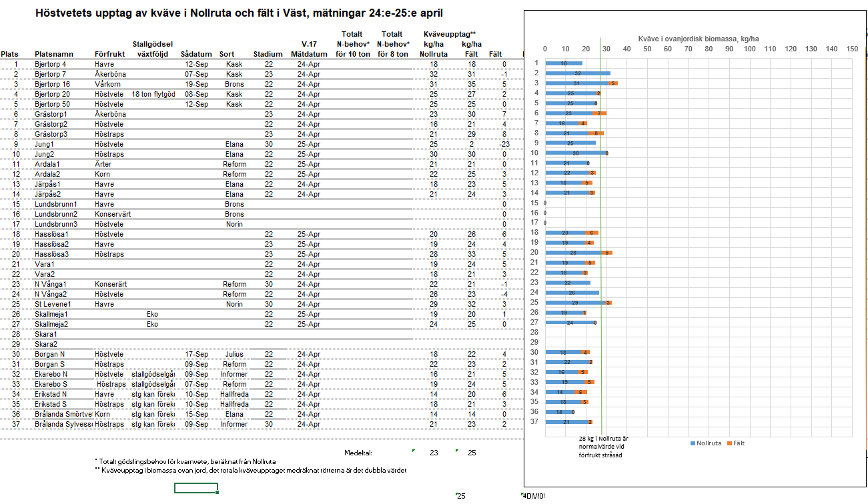The height and width of the screenshot is (504, 868).
Task: Click the blue bar for row 2 in chart
Action: click(577, 73)
